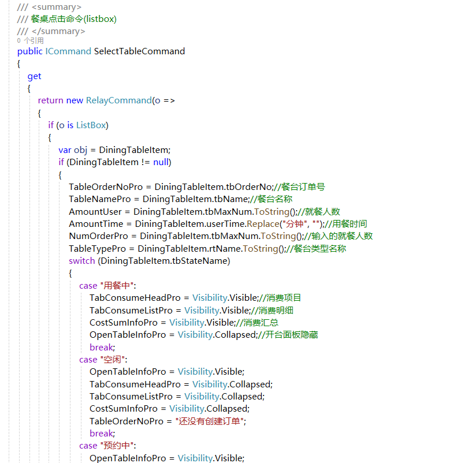
Task: Click the tbOrderNo member name
Action: pos(249,187)
